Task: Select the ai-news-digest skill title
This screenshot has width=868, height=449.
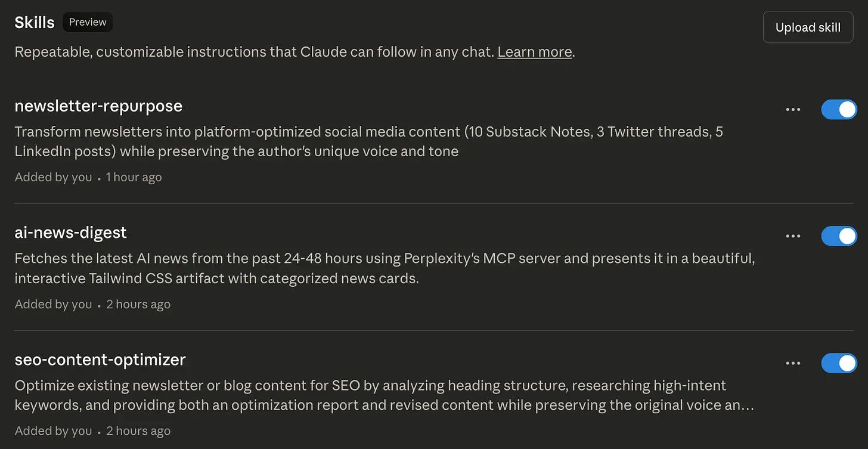Action: coord(70,233)
